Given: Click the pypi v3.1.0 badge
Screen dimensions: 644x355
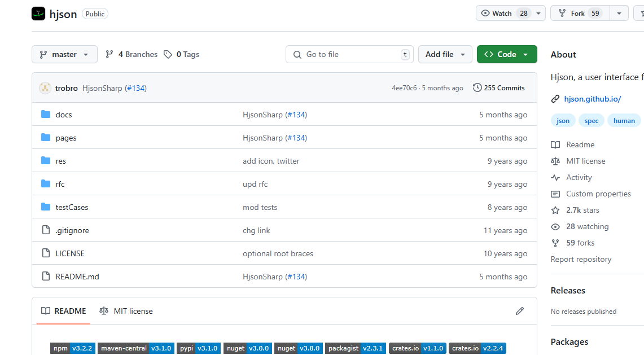Looking at the screenshot, I should pyautogui.click(x=199, y=348).
